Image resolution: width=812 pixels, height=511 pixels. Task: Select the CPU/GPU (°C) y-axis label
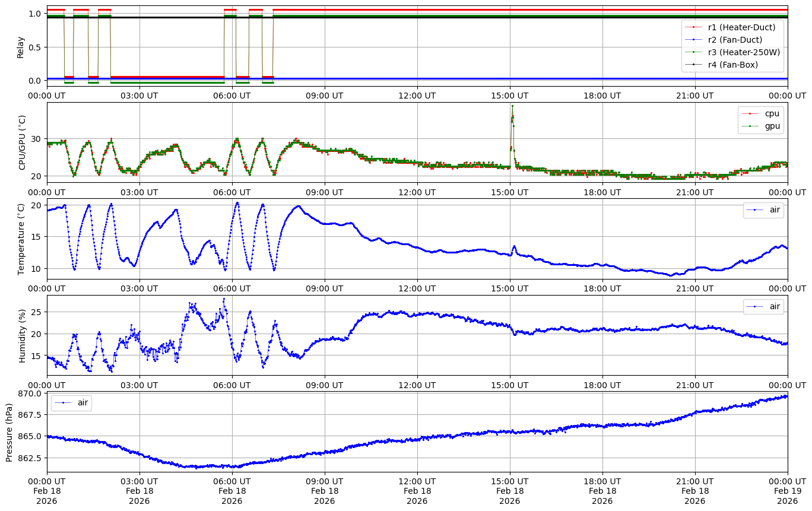[23, 142]
